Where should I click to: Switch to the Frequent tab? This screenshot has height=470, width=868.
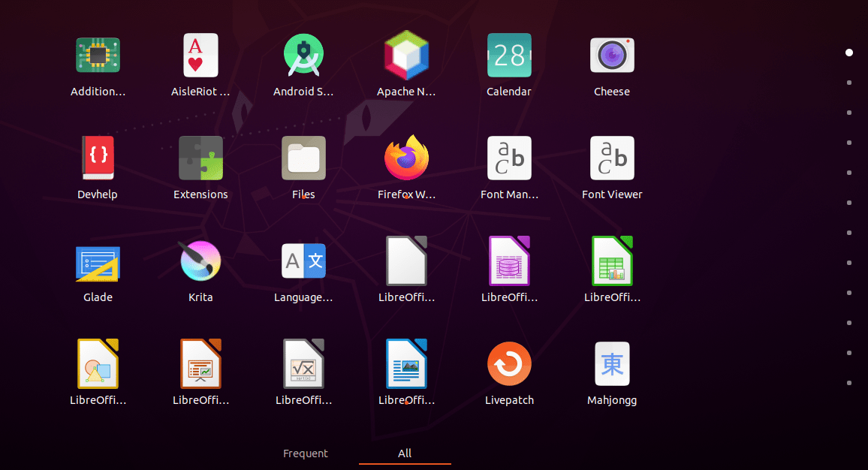point(305,453)
